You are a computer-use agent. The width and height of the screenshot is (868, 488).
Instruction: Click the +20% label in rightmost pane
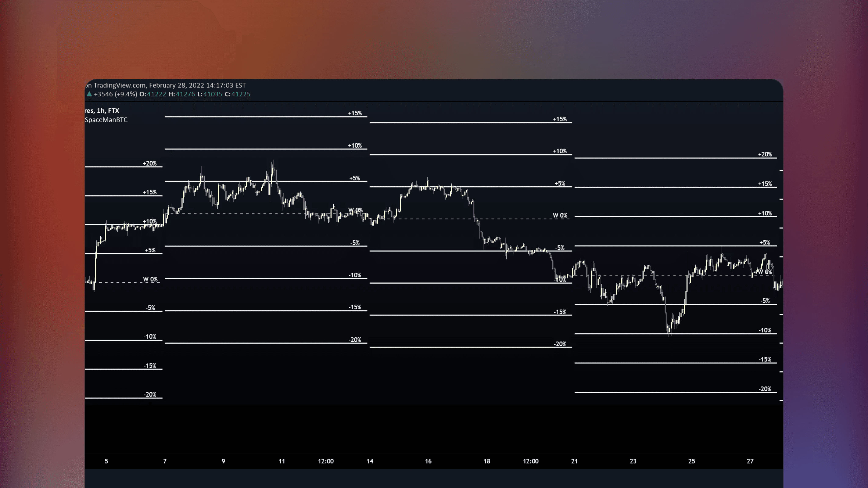pyautogui.click(x=765, y=154)
